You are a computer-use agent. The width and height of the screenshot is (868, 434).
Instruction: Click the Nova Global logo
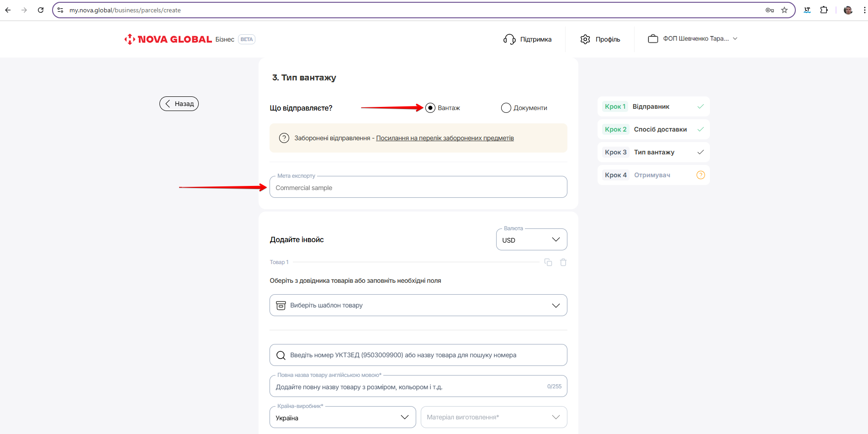click(168, 39)
